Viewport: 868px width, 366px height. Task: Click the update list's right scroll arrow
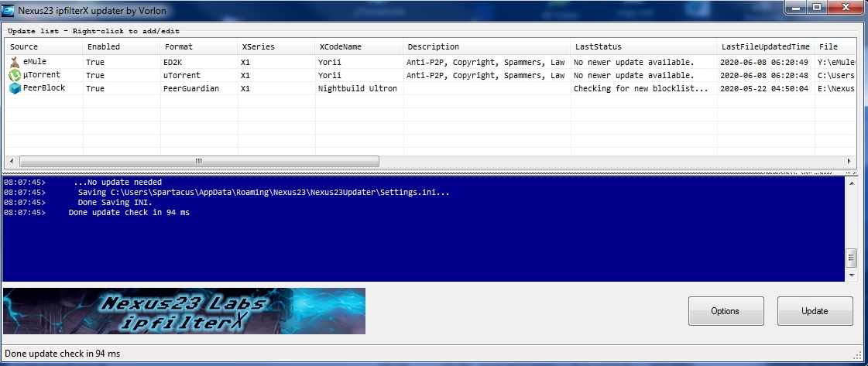point(849,161)
